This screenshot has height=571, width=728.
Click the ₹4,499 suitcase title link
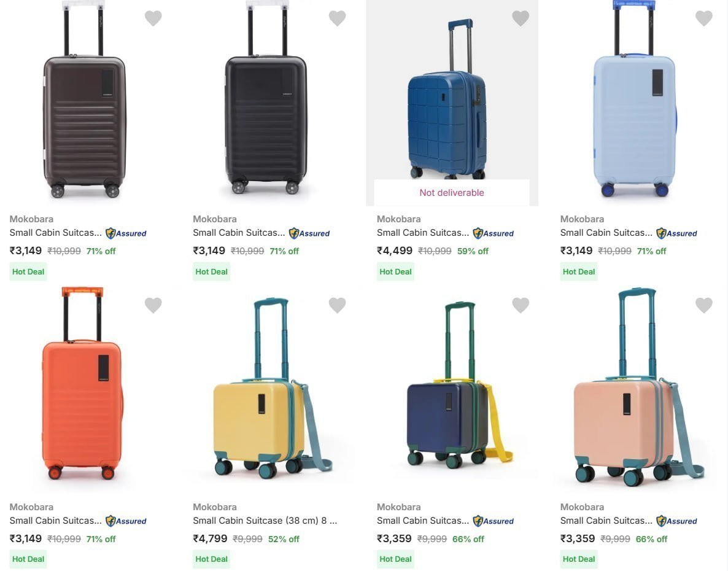click(x=422, y=233)
